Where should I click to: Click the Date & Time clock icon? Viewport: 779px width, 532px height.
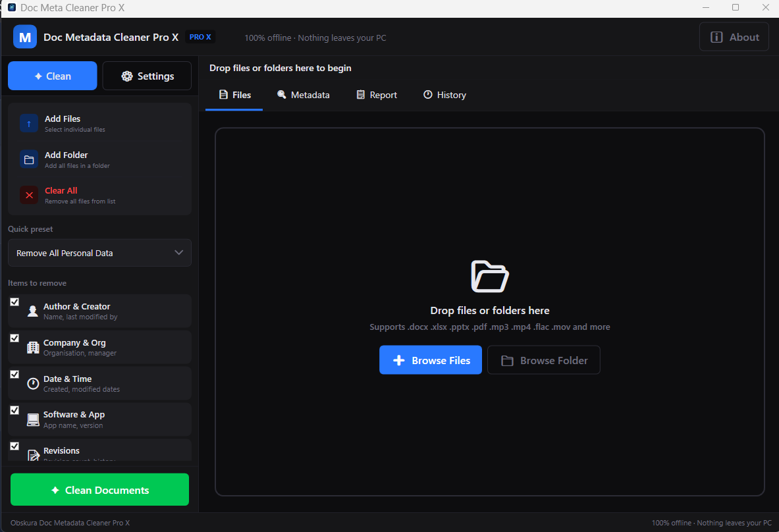click(33, 383)
